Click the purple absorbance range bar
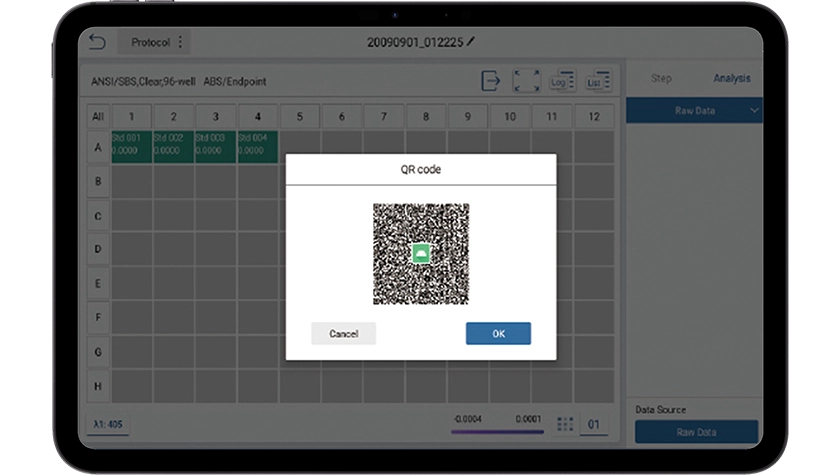 click(x=497, y=432)
